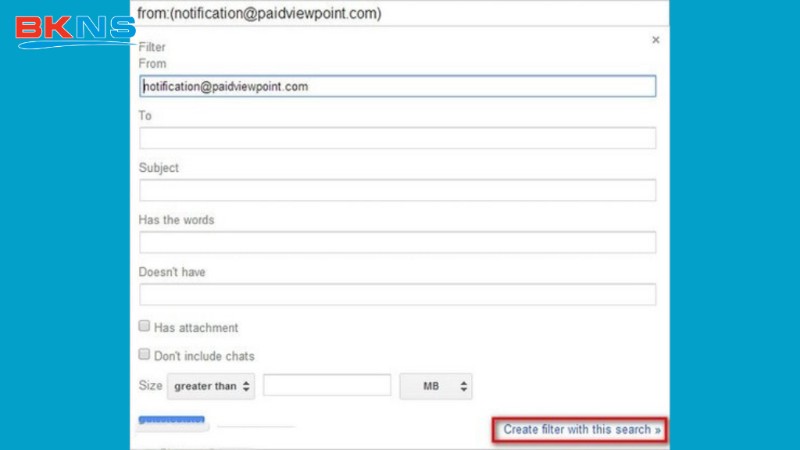Enable the Don't include chats checkbox
The width and height of the screenshot is (800, 450).
pos(145,354)
